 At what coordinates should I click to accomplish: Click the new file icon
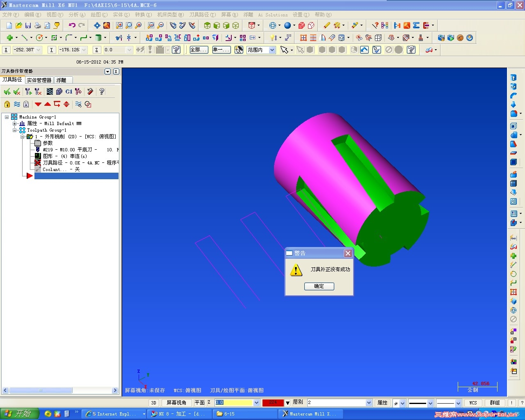pos(9,25)
